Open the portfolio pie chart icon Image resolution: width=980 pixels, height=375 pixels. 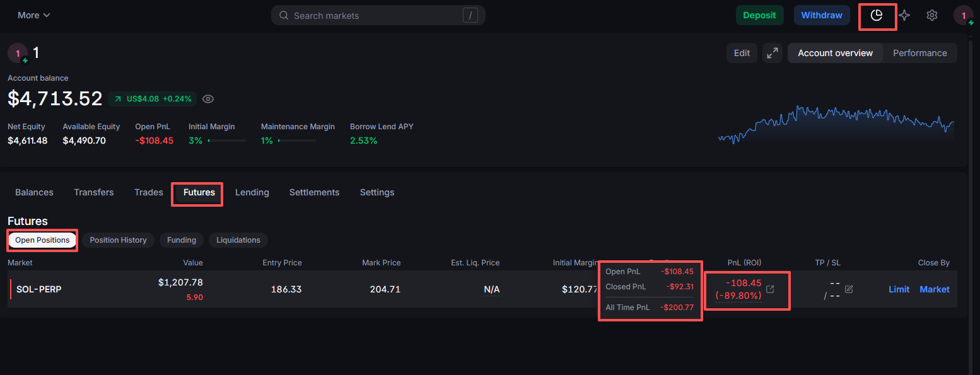pyautogui.click(x=877, y=16)
